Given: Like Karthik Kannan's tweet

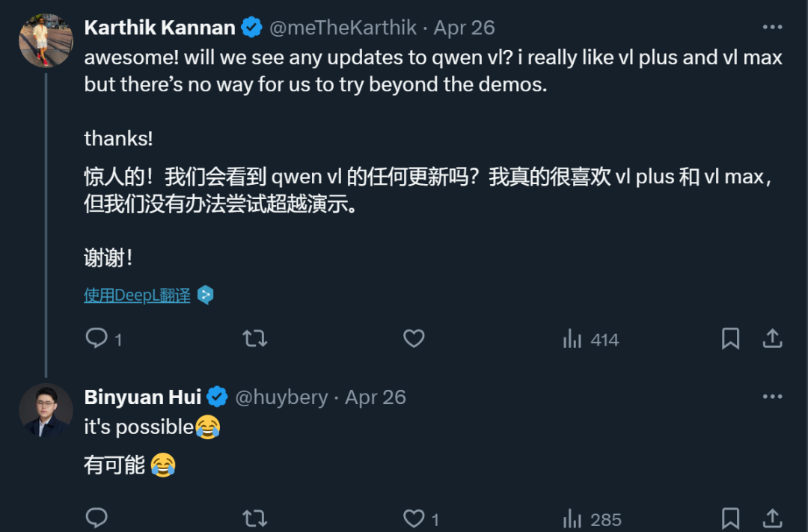Looking at the screenshot, I should [414, 339].
